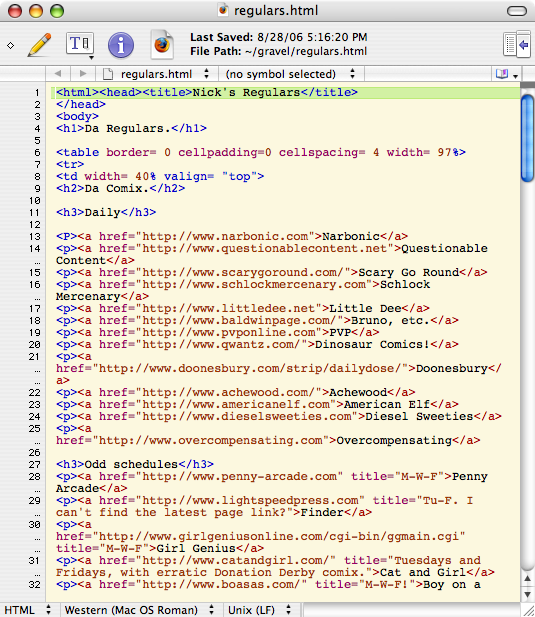Click the 'Overcompensating' link text
This screenshot has width=535, height=617.
tap(394, 441)
